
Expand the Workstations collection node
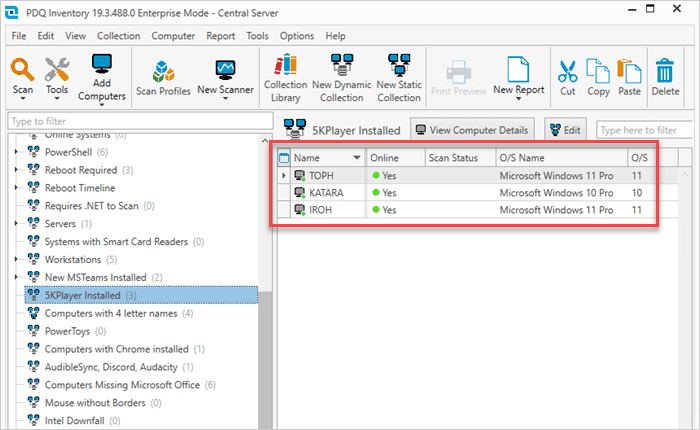pos(16,259)
